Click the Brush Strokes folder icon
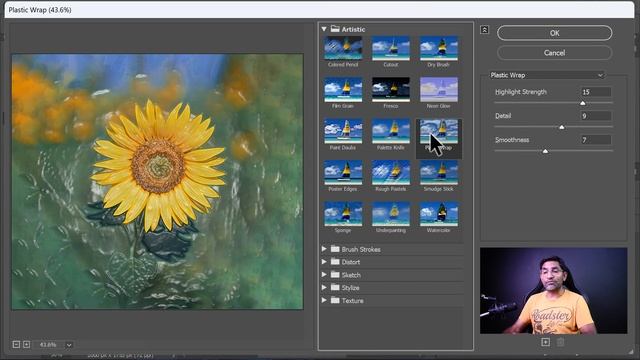 pos(335,249)
